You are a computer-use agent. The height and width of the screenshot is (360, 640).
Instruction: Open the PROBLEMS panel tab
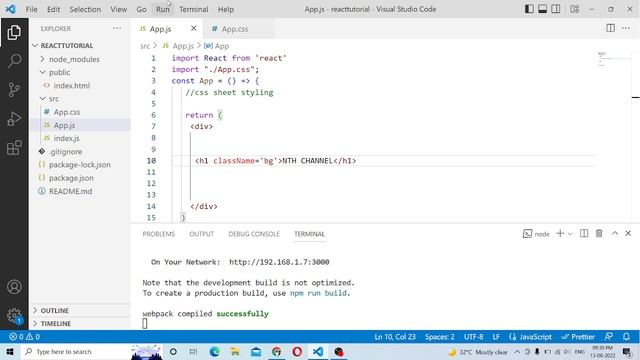159,234
